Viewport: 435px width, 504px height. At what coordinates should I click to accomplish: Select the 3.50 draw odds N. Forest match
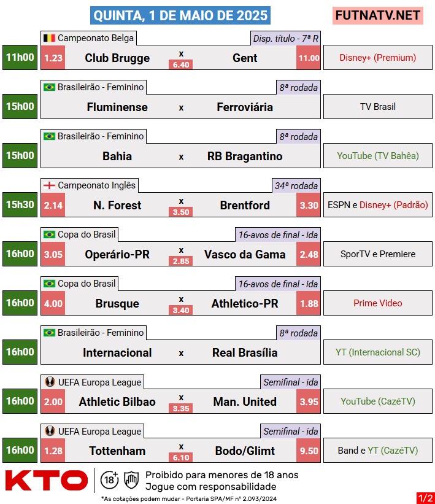coord(181,212)
